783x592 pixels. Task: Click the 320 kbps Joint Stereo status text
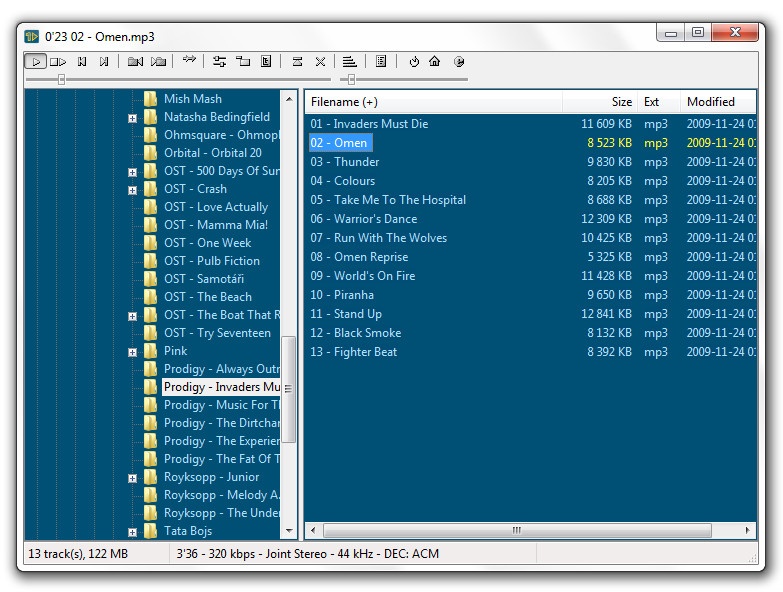(307, 554)
